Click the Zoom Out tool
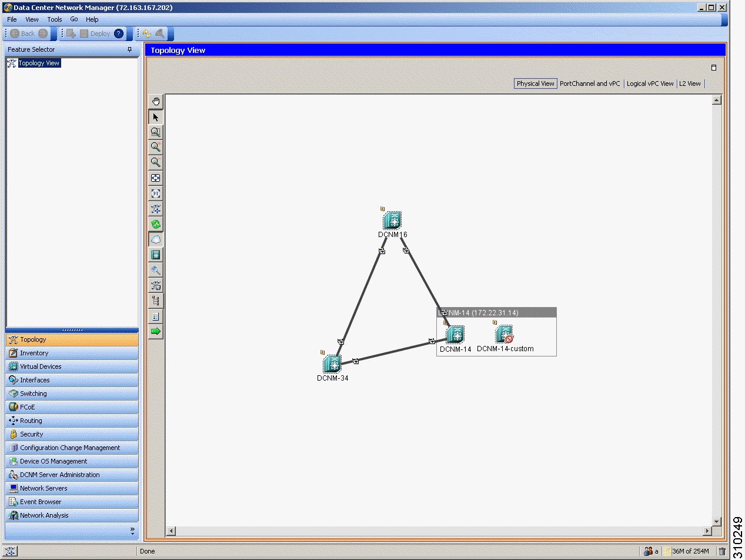The width and height of the screenshot is (745, 560). (155, 162)
